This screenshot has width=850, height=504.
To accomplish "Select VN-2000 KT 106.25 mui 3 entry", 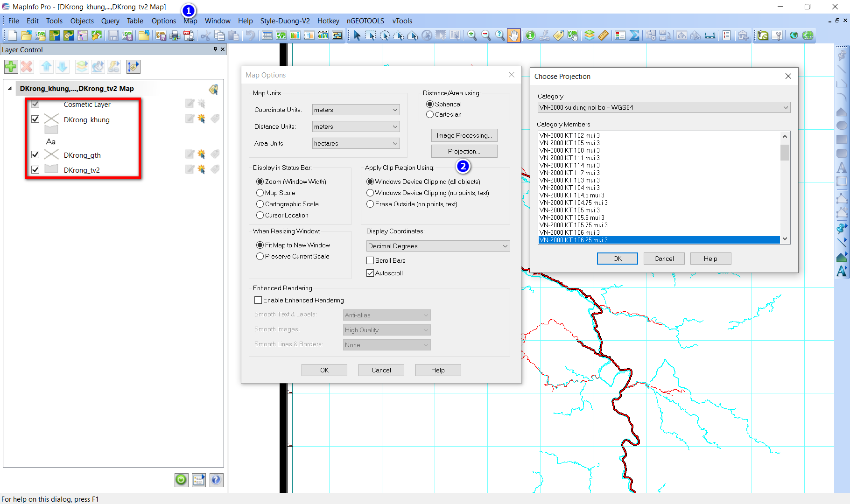I will coord(659,240).
